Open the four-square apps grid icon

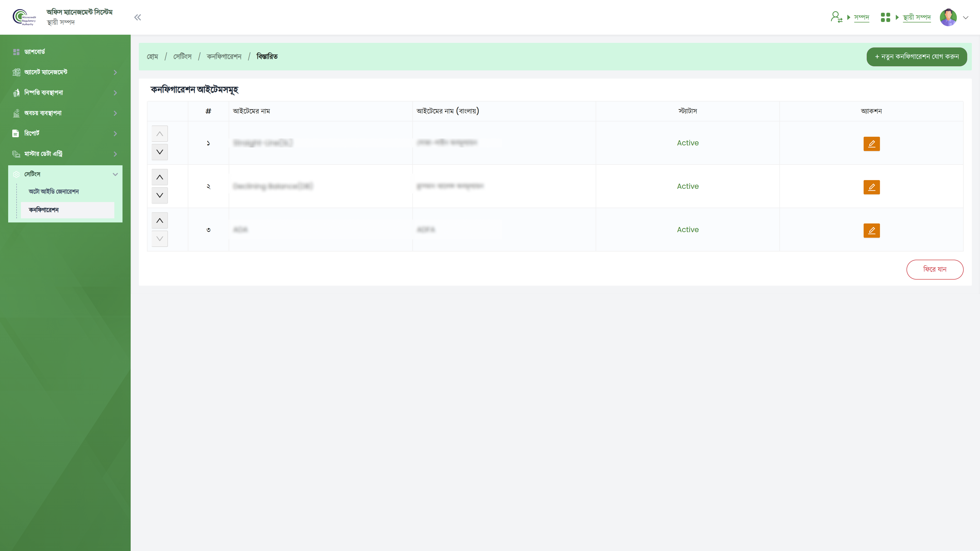[x=885, y=18]
